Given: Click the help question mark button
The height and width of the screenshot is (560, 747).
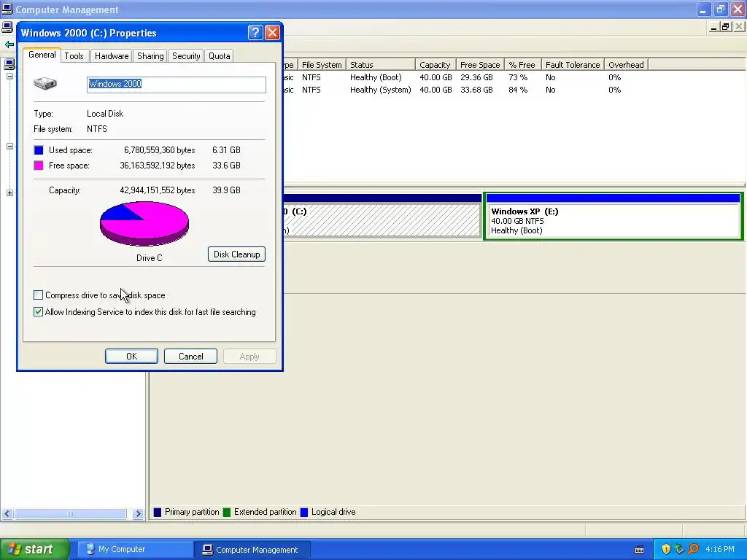Looking at the screenshot, I should [255, 32].
